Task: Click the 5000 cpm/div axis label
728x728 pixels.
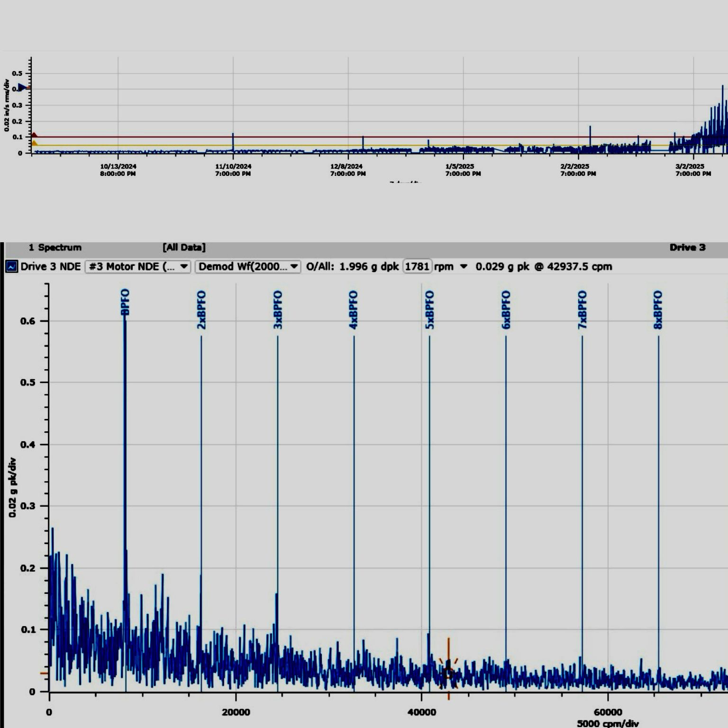Action: (608, 724)
